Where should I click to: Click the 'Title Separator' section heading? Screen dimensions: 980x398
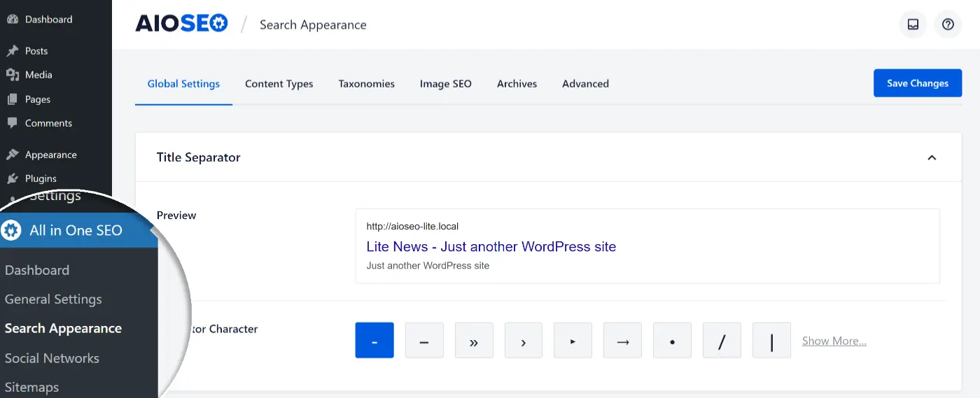[x=198, y=157]
